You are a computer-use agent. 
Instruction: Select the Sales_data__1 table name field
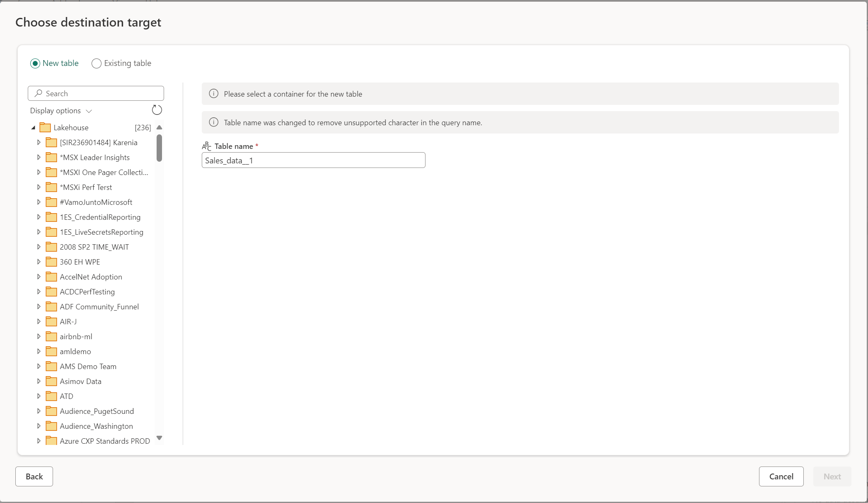(314, 160)
